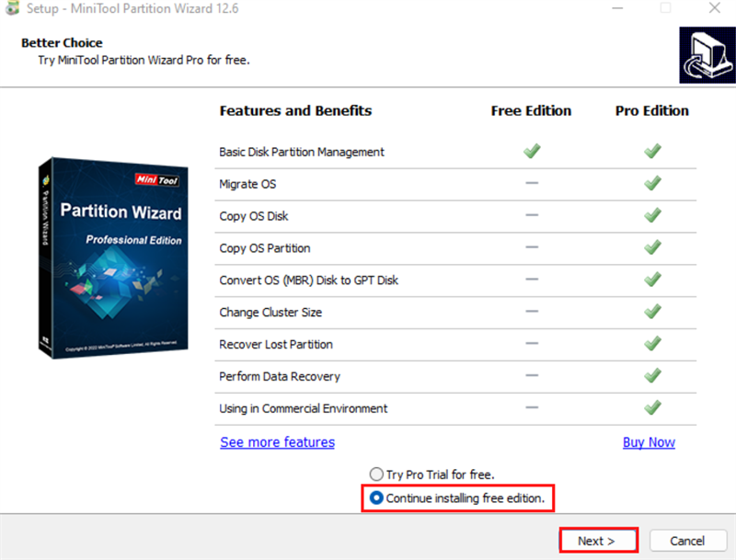Minimize the setup window
This screenshot has width=736, height=560.
617,8
